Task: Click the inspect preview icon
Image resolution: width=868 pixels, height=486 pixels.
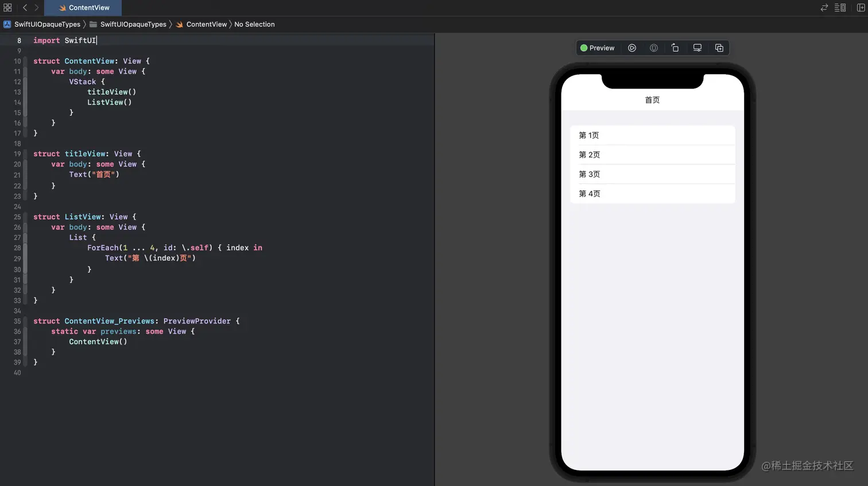Action: tap(654, 48)
